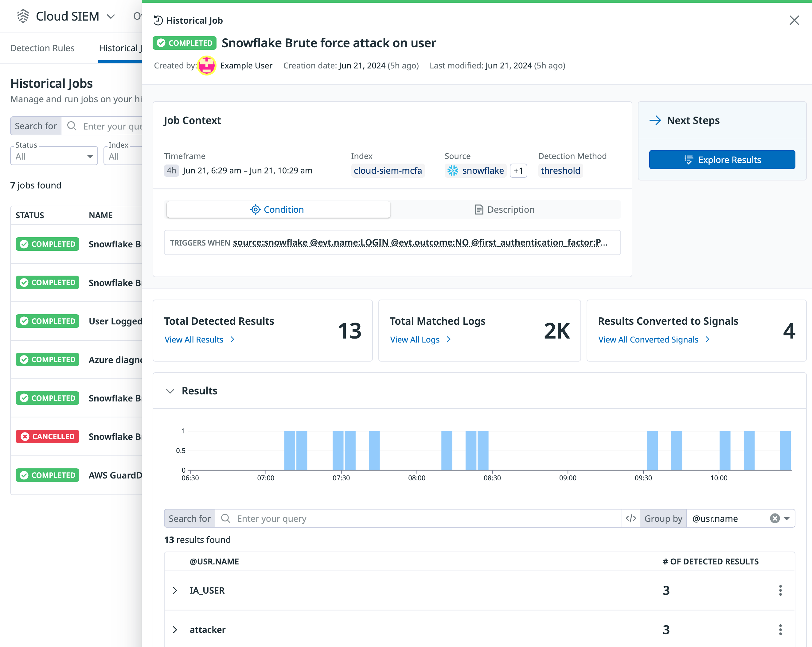Click the COMPLETED badge on AWS GuardDuty row
The height and width of the screenshot is (647, 812).
[48, 475]
